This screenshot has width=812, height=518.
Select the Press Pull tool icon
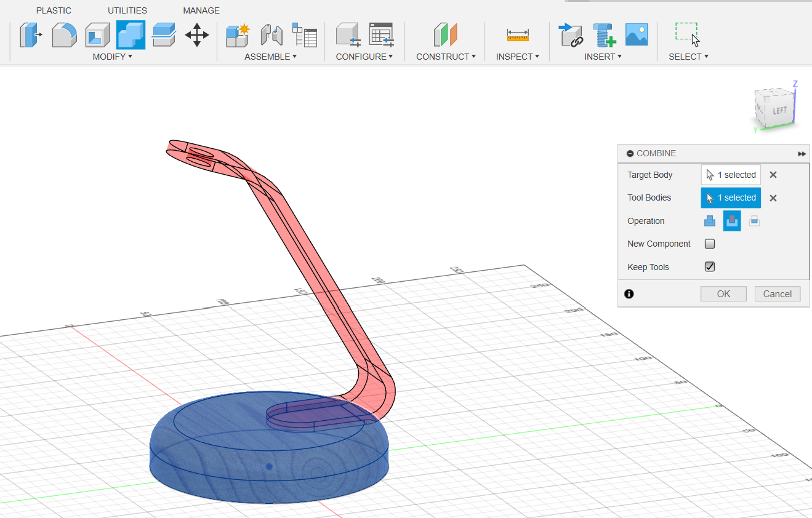coord(31,35)
